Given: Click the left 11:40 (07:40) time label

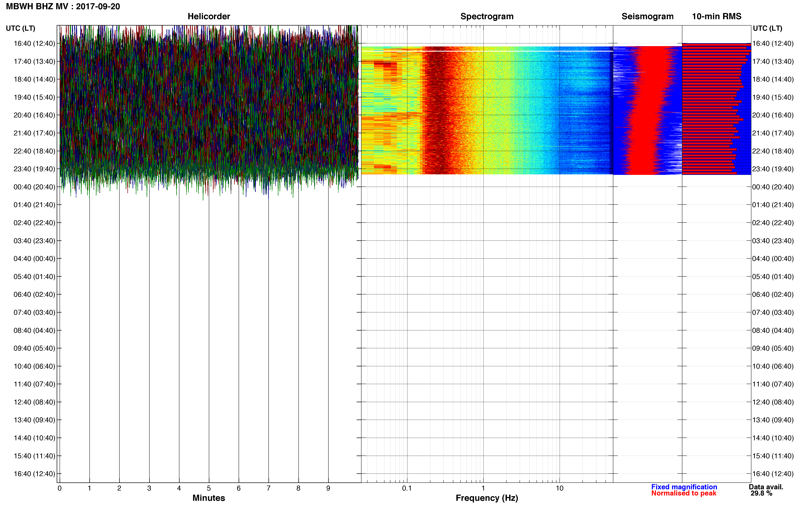Looking at the screenshot, I should [34, 384].
